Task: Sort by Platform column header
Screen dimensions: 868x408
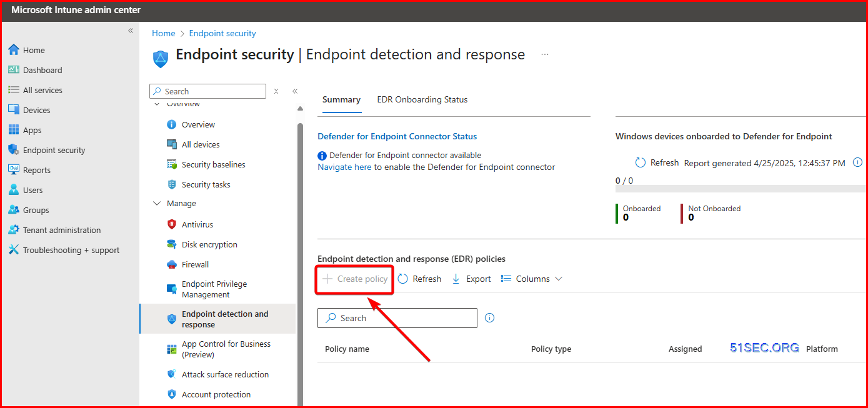Action: pos(822,349)
